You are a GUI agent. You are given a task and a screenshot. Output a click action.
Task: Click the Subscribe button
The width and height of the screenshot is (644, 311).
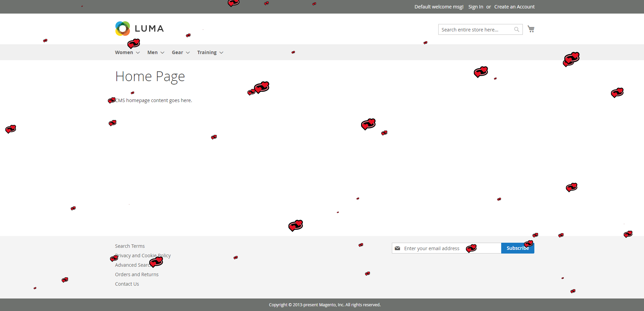[518, 248]
